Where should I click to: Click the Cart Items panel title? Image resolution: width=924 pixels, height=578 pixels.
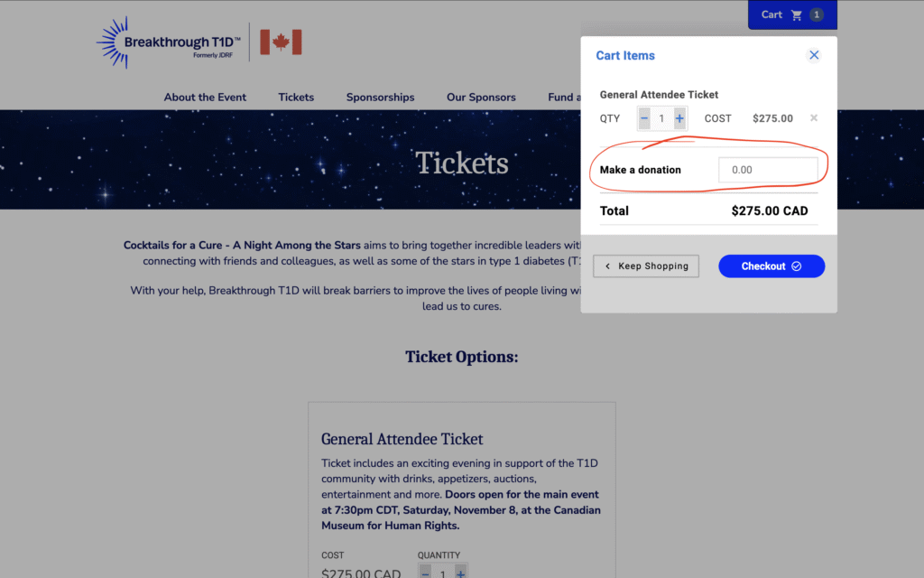pos(625,56)
